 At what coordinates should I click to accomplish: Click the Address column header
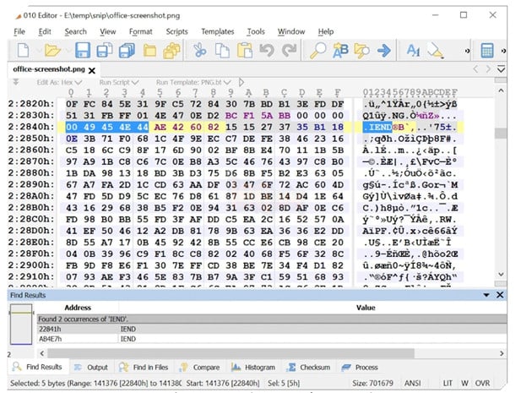[78, 308]
